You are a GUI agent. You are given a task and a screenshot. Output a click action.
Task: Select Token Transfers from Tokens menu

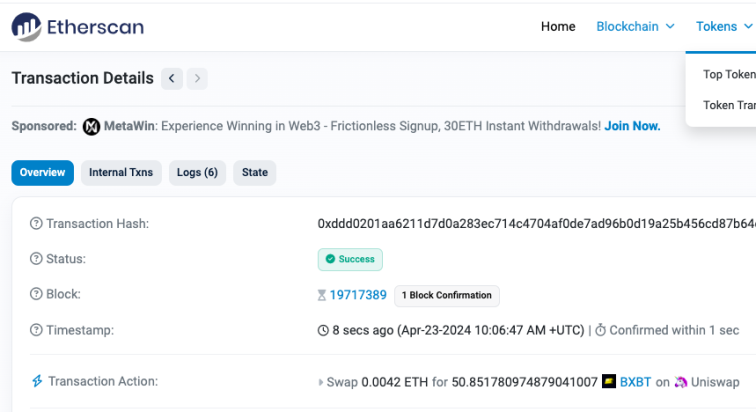coord(729,105)
